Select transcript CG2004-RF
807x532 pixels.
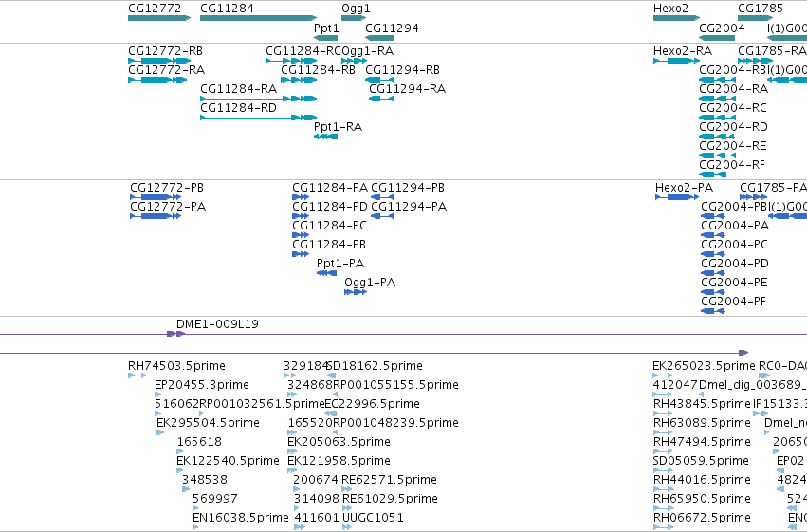point(713,174)
